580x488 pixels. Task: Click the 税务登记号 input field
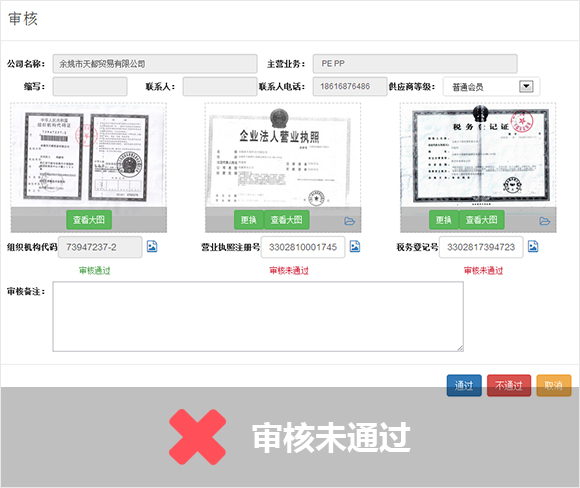[x=481, y=247]
